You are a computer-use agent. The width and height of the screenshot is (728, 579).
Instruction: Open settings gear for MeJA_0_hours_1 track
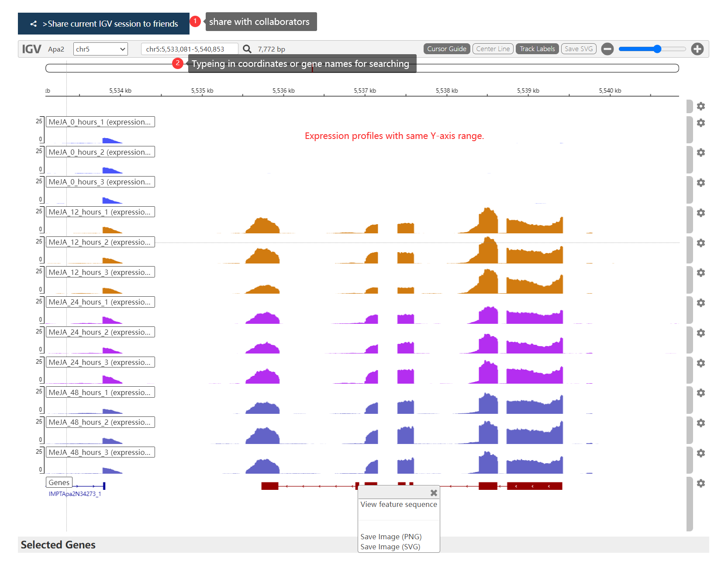pyautogui.click(x=700, y=123)
